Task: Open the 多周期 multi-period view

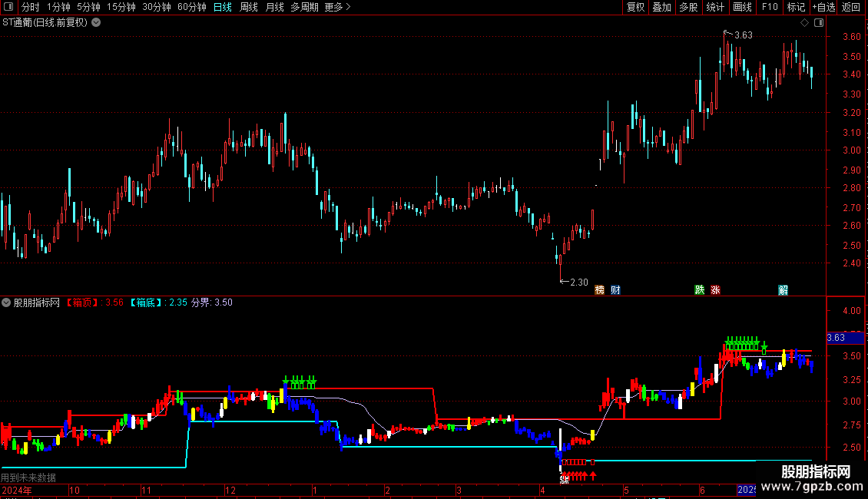Action: pyautogui.click(x=304, y=7)
